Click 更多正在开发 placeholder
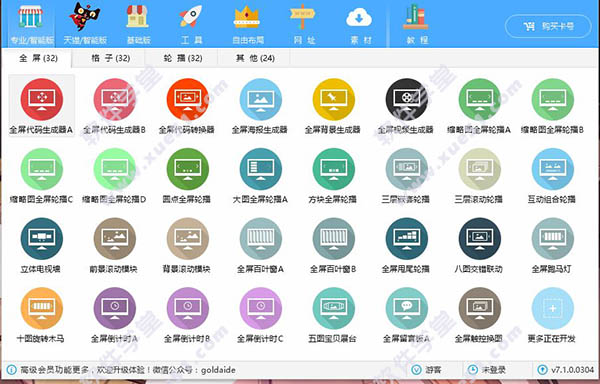 coord(552,315)
